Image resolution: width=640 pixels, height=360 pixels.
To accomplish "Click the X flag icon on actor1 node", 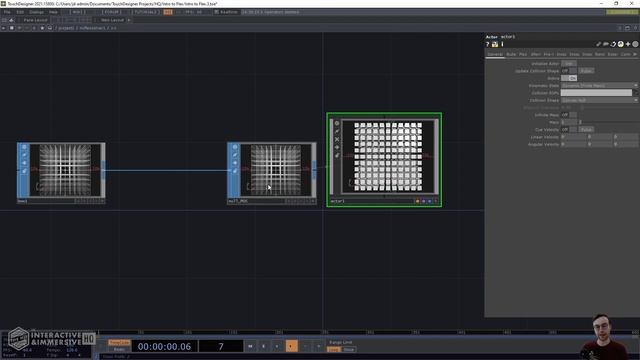I will [337, 139].
